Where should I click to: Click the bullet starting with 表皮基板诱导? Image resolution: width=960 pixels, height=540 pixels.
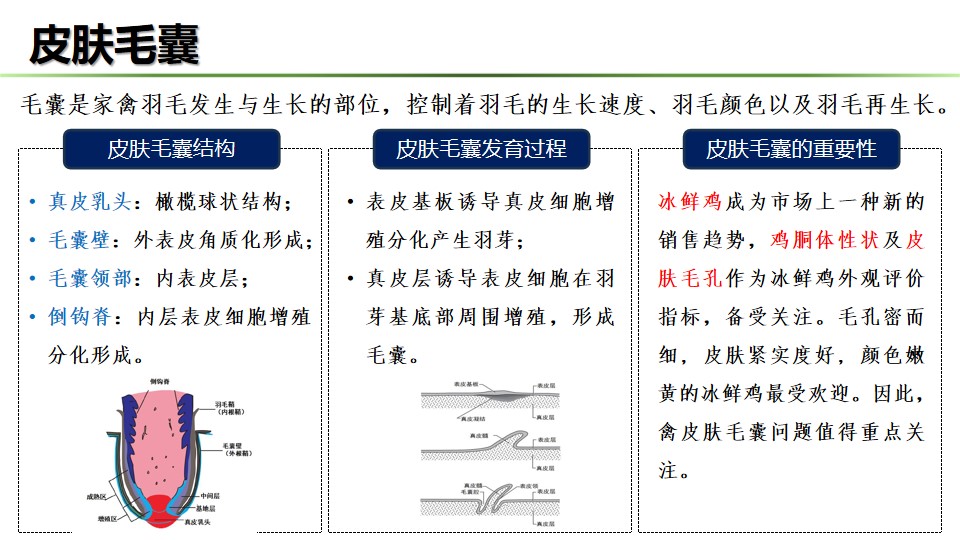click(x=480, y=221)
